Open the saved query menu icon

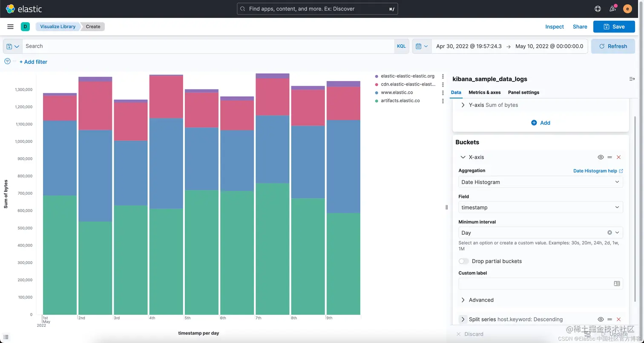coord(13,46)
